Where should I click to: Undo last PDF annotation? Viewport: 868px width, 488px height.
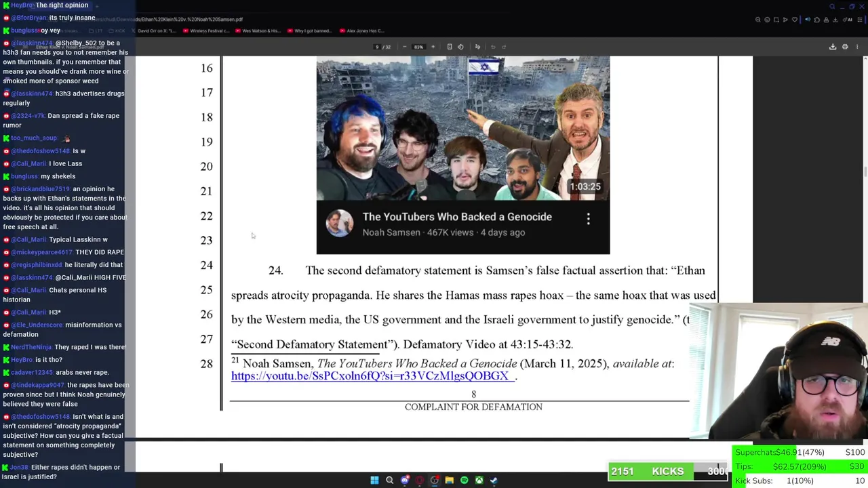pos(493,47)
